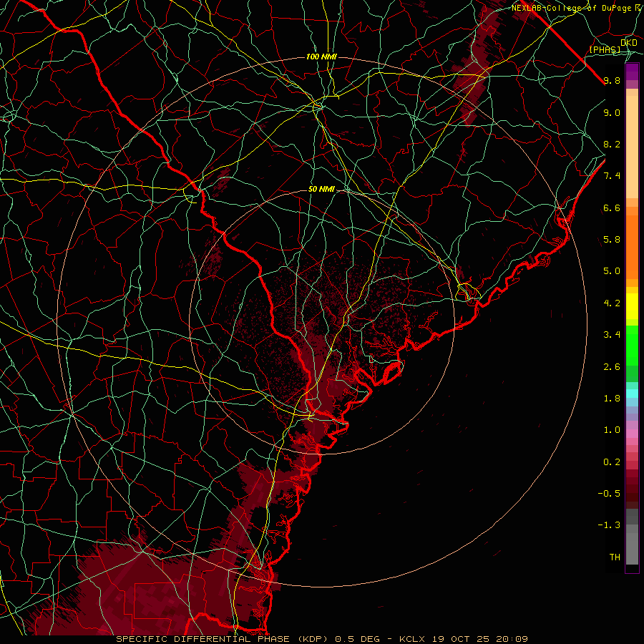Pick the yellow color bar segment

point(632,306)
